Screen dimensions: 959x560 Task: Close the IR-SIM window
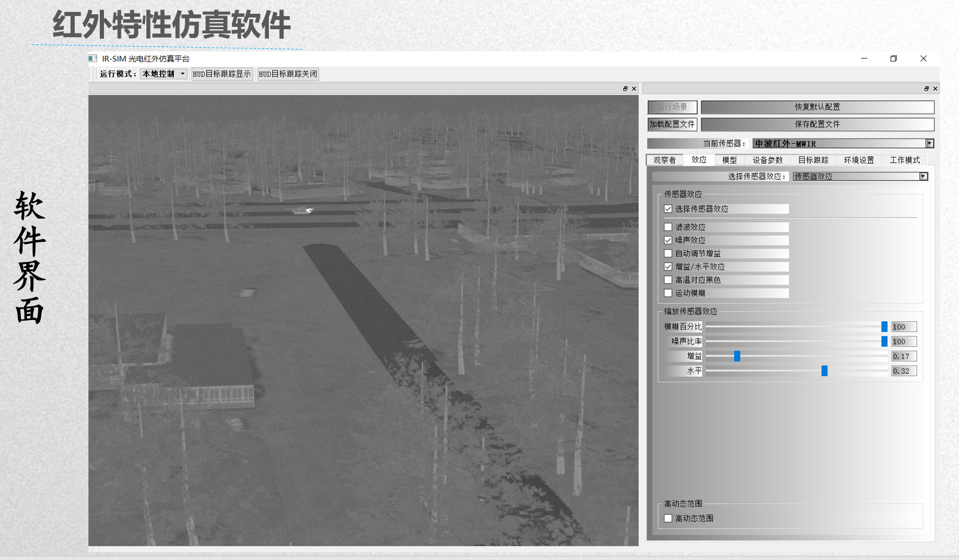click(x=924, y=59)
